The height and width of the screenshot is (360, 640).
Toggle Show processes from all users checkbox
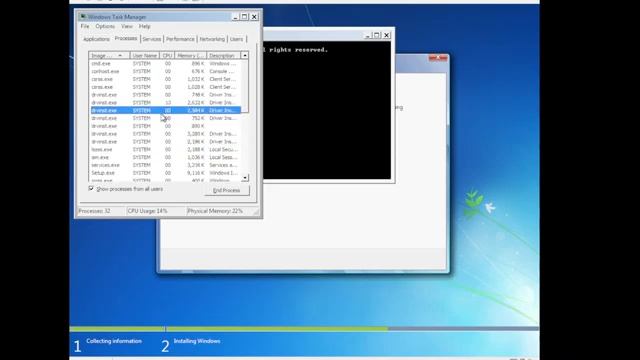click(x=91, y=189)
